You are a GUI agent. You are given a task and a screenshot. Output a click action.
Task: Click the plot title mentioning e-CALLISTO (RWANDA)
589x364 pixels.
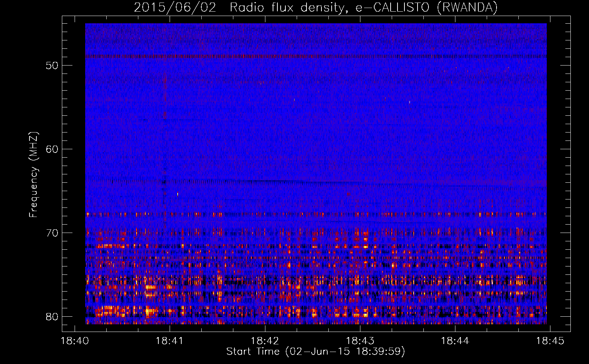[316, 7]
